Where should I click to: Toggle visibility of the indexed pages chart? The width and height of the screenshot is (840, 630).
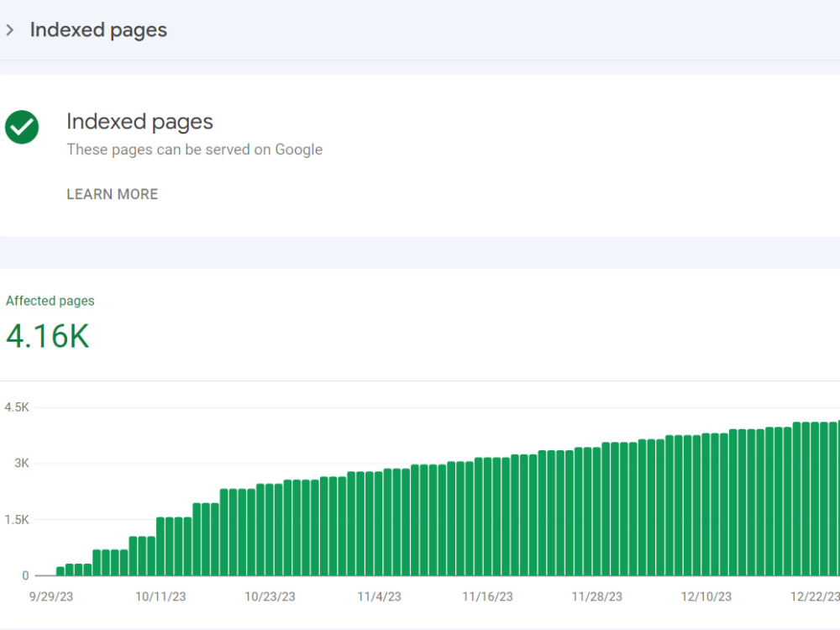(x=420, y=496)
